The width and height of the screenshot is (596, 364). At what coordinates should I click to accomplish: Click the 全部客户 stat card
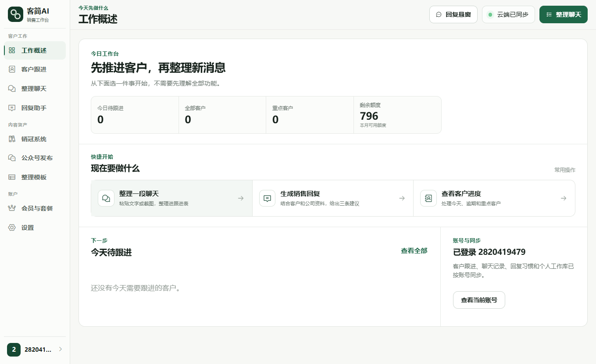222,115
